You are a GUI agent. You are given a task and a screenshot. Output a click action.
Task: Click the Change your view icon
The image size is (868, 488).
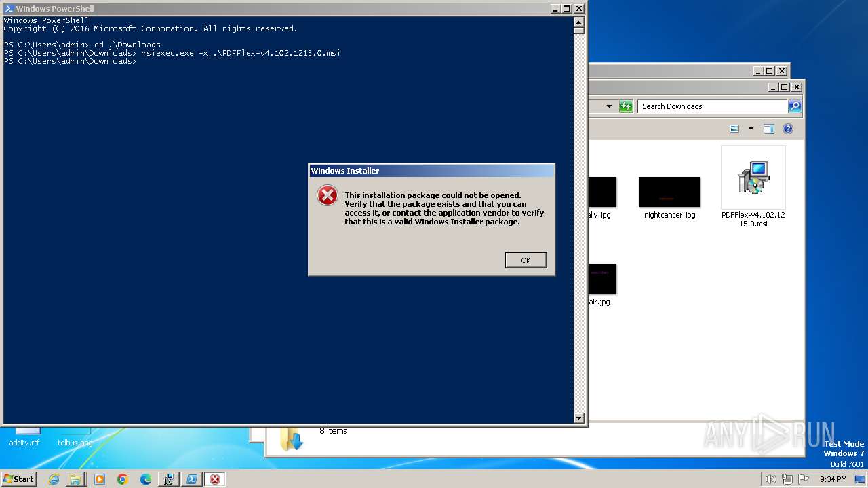(734, 129)
